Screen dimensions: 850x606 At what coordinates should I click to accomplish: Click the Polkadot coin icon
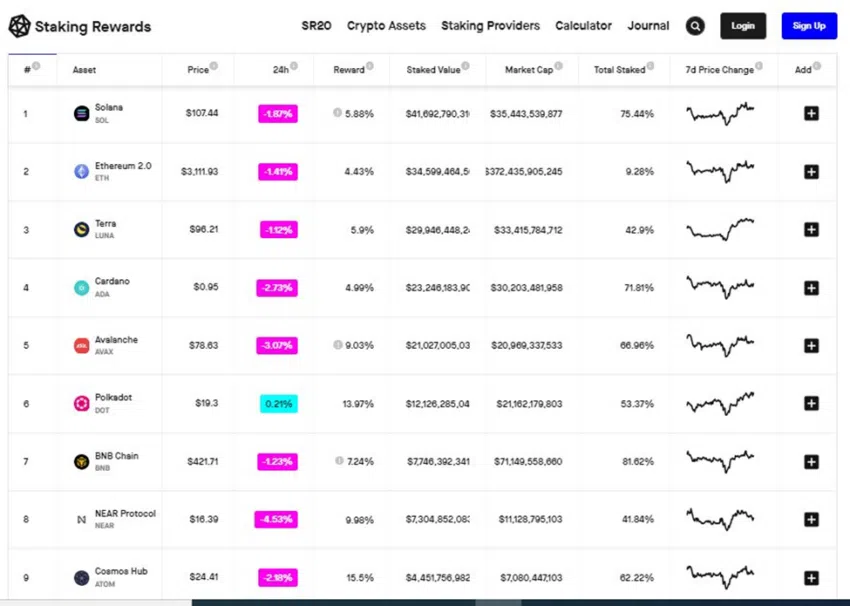coord(81,403)
